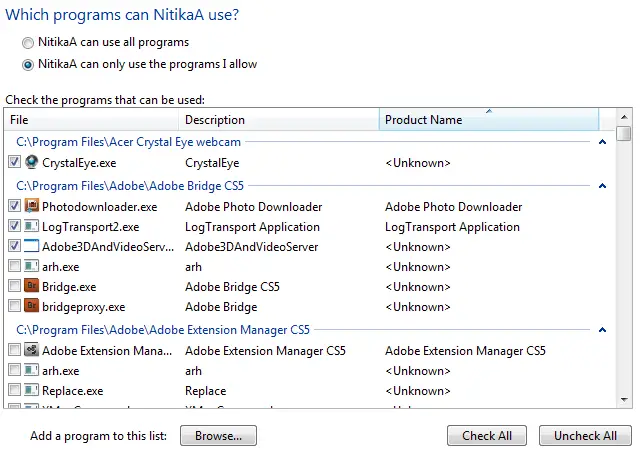Click the bridgeproxy.exe application icon
The image size is (641, 452).
pos(32,306)
